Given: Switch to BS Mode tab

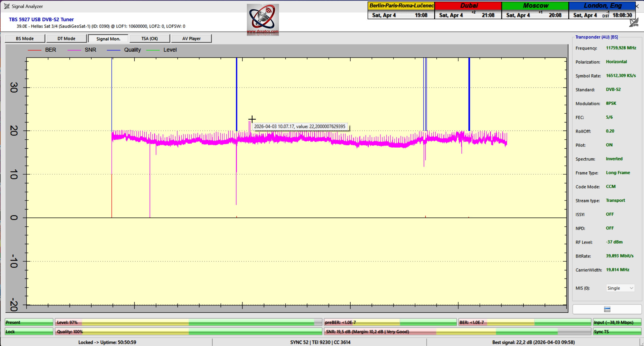Looking at the screenshot, I should [25, 39].
